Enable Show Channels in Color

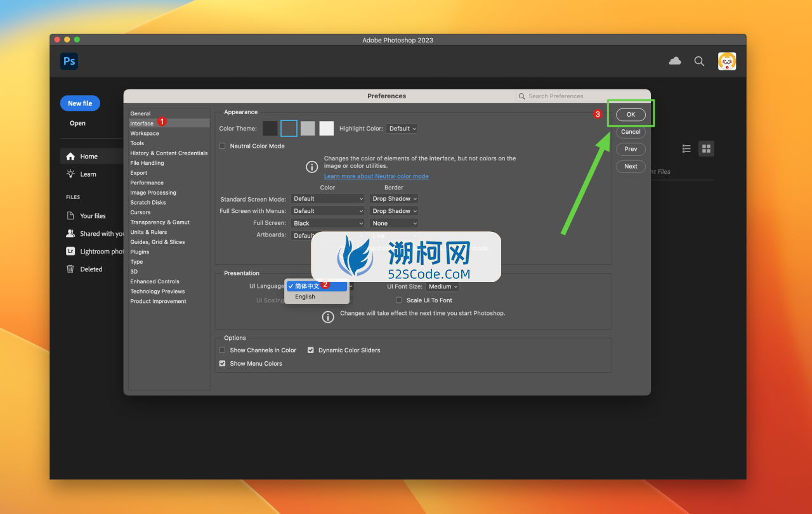222,350
